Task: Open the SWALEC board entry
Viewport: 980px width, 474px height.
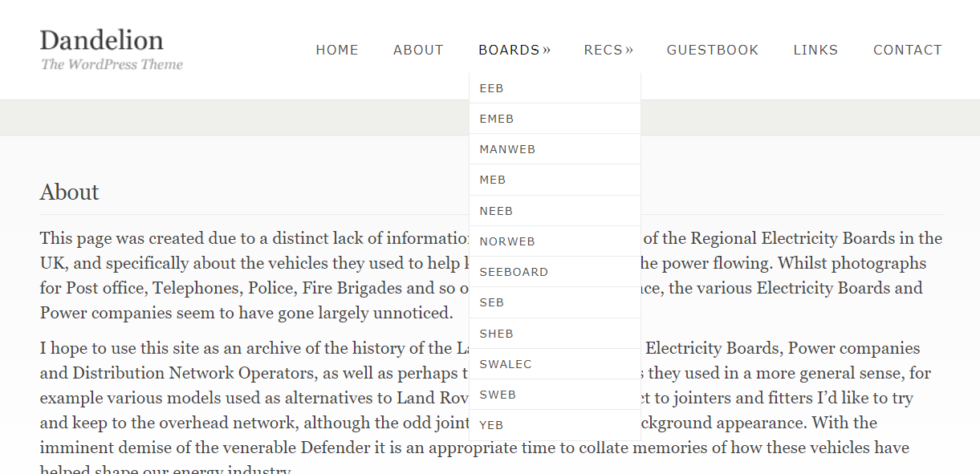Action: click(555, 364)
